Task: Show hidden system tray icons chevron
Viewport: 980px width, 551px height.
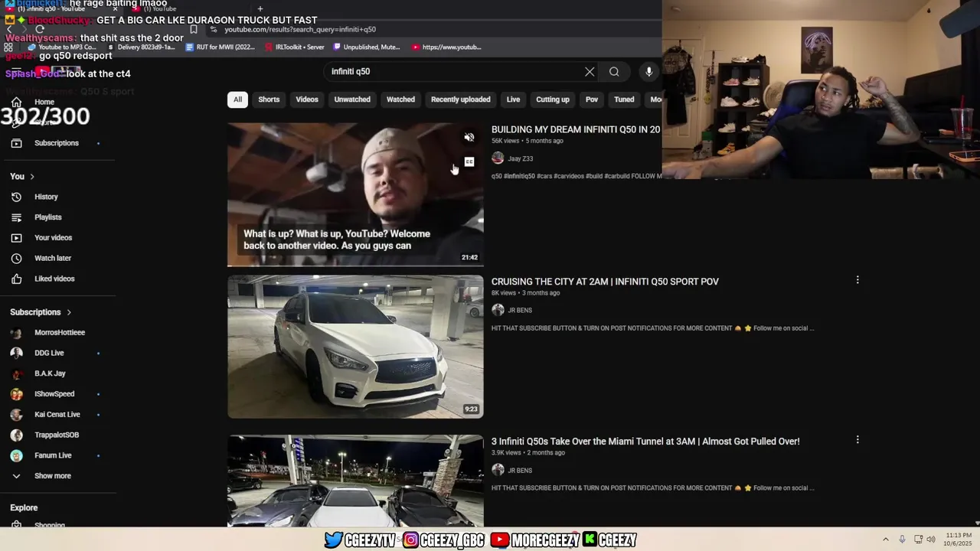Action: coord(886,540)
